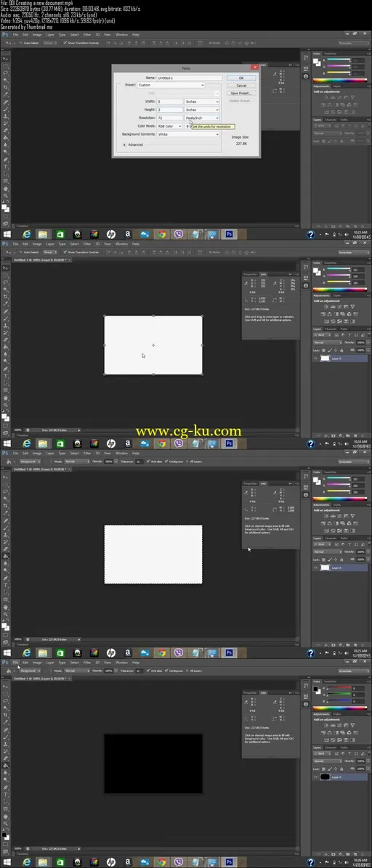Select Crop tool in the New-dialog frame
Screen dimensions: 372x868
pos(6,87)
